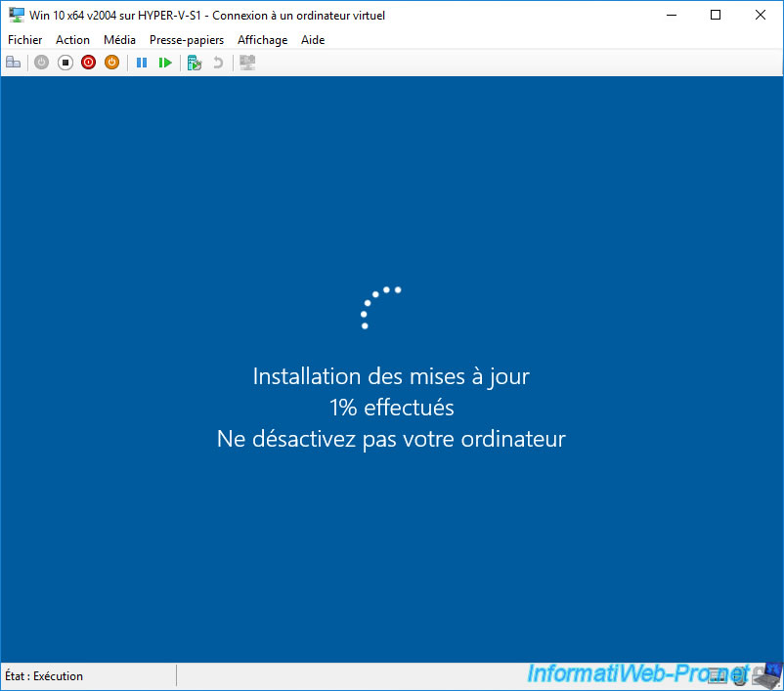Open the Média menu
Viewport: 784px width, 691px height.
[x=119, y=40]
